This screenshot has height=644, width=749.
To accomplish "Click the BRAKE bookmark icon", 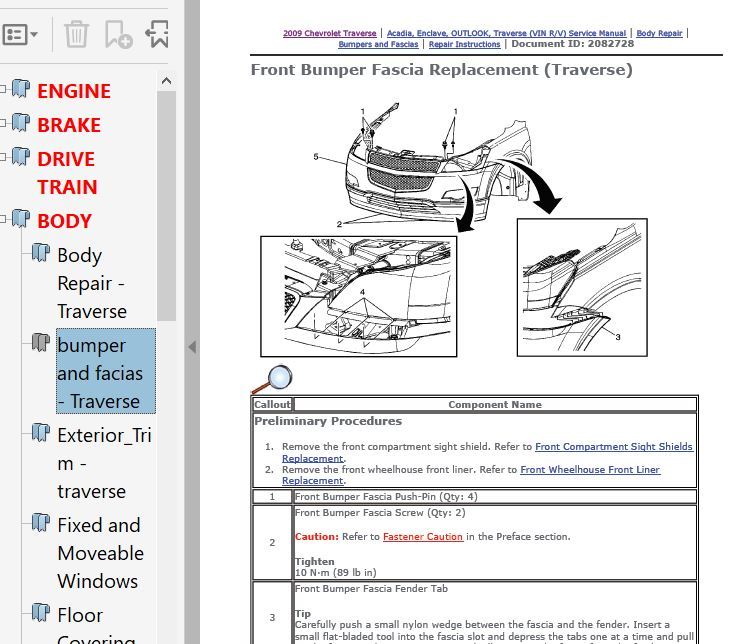I will coord(21,123).
